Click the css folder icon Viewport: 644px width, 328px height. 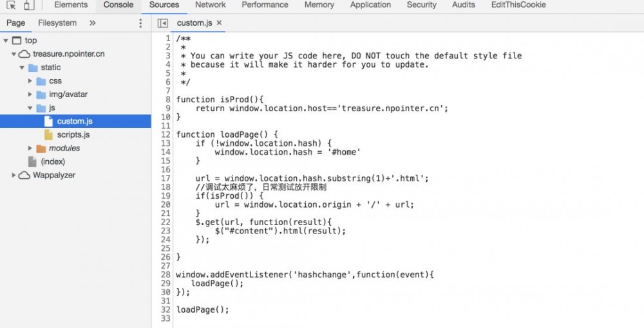(x=41, y=81)
